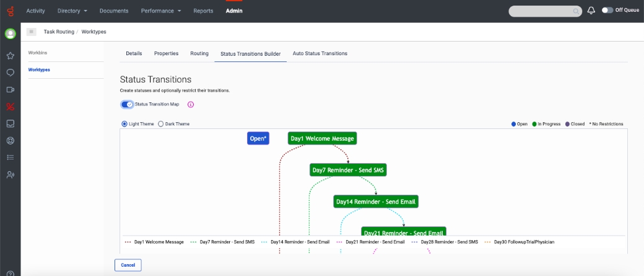This screenshot has height=276, width=644.
Task: Click the Status Transition Map info icon
Action: [x=191, y=104]
